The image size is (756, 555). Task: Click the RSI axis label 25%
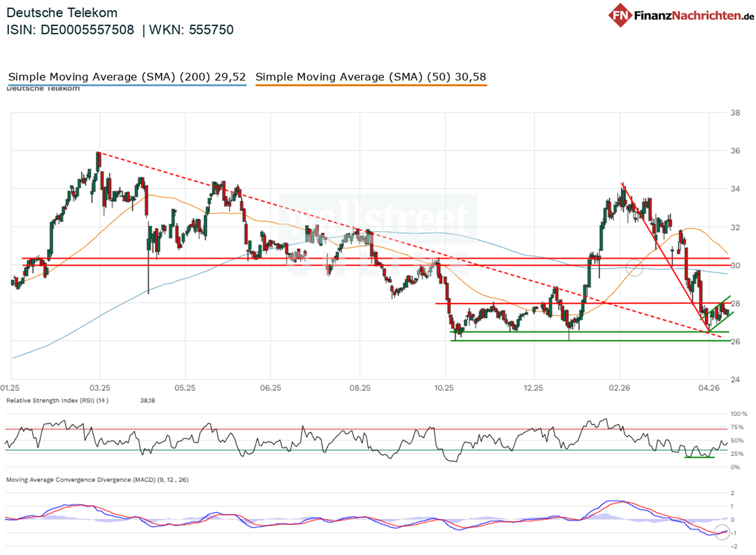tap(737, 453)
